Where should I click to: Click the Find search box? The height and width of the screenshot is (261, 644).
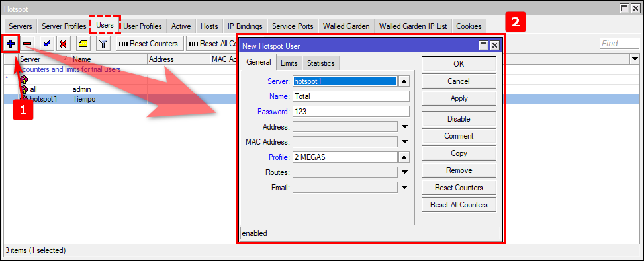[620, 44]
